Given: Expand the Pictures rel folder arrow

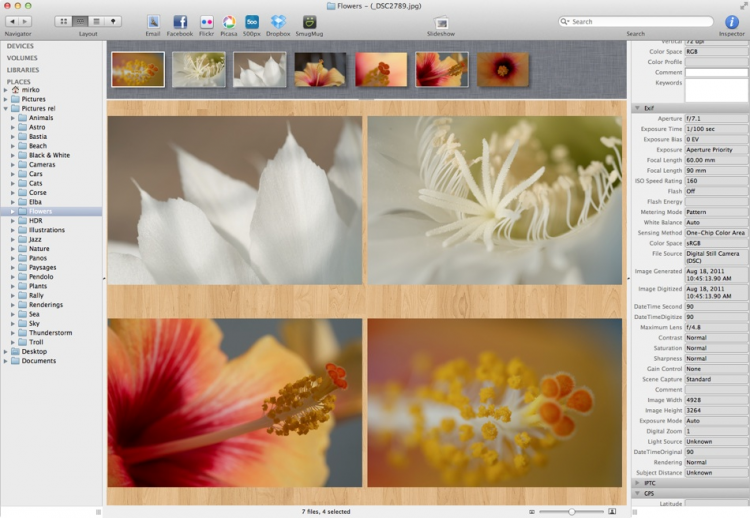Looking at the screenshot, I should 6,108.
